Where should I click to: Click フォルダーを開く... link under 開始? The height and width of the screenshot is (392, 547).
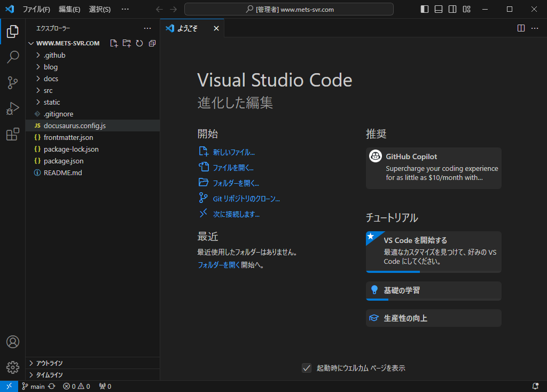(236, 183)
